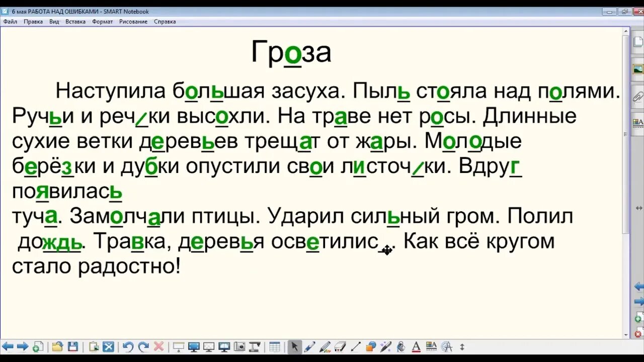Redo the action
644x362 pixels.
coord(143,346)
